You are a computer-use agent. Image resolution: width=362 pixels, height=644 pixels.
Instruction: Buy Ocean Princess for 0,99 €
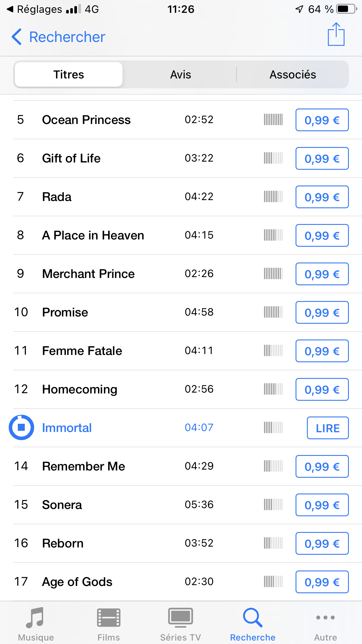coord(322,120)
